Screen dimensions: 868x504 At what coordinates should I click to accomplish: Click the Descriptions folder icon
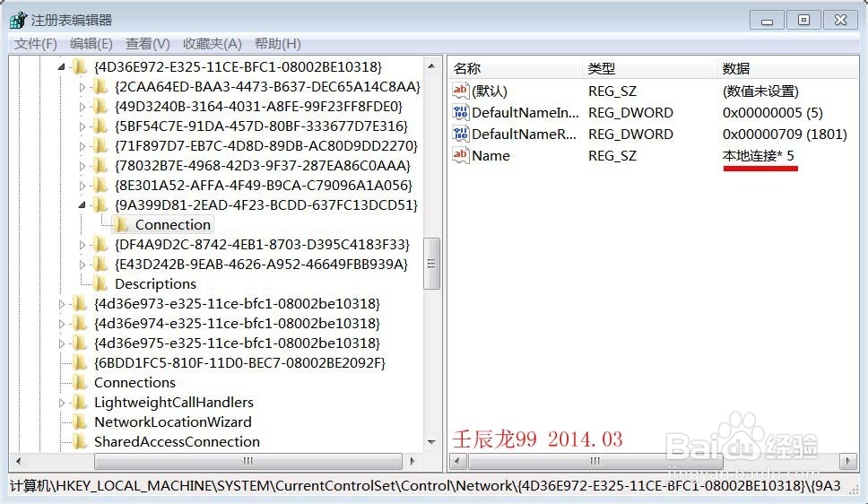100,284
